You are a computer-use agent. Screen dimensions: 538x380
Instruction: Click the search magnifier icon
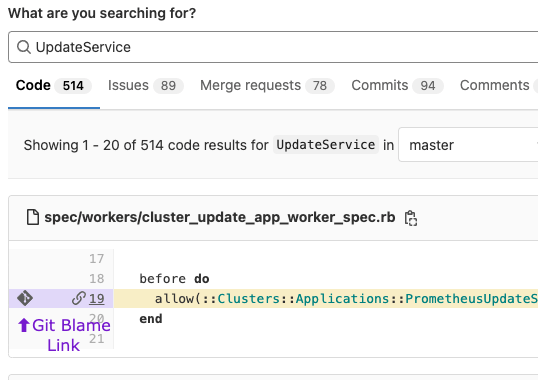[x=24, y=47]
